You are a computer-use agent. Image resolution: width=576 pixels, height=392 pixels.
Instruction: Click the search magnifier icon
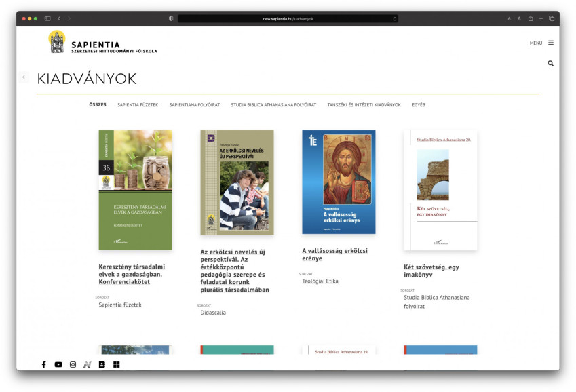pos(550,63)
